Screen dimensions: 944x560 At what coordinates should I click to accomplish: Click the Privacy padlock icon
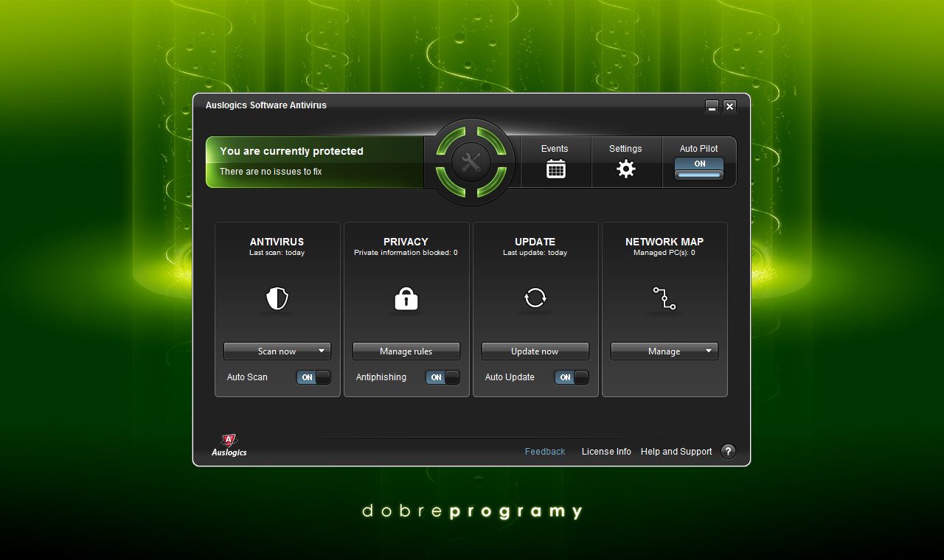(406, 298)
